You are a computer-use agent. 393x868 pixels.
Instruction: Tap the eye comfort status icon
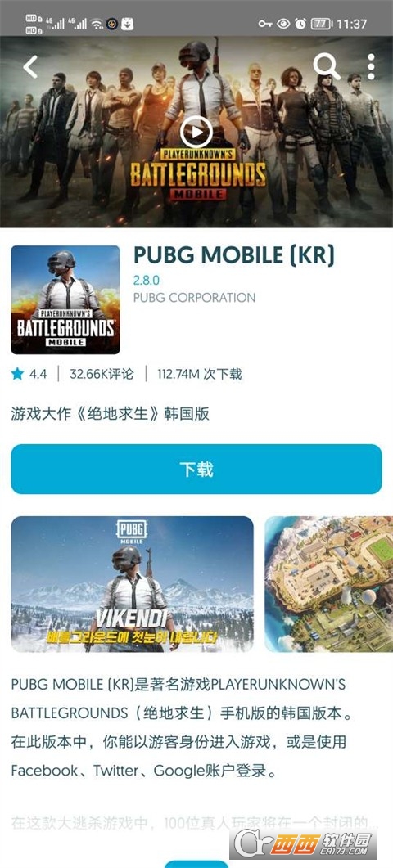pos(283,24)
